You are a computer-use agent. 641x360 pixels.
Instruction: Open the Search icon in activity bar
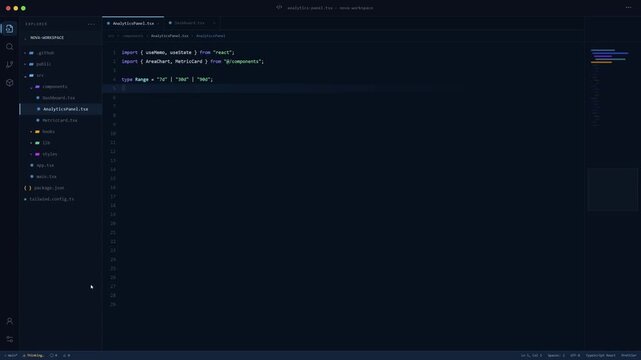click(9, 47)
